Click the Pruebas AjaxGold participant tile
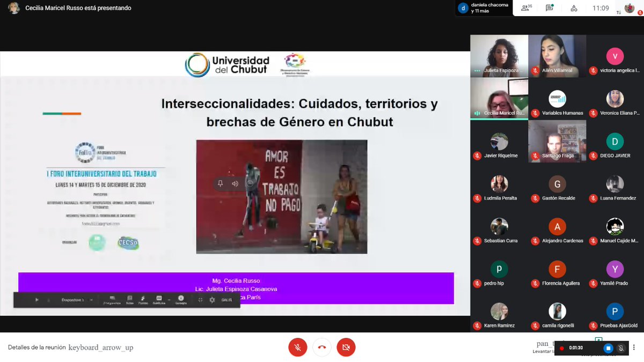The width and height of the screenshot is (644, 362). coord(615,311)
